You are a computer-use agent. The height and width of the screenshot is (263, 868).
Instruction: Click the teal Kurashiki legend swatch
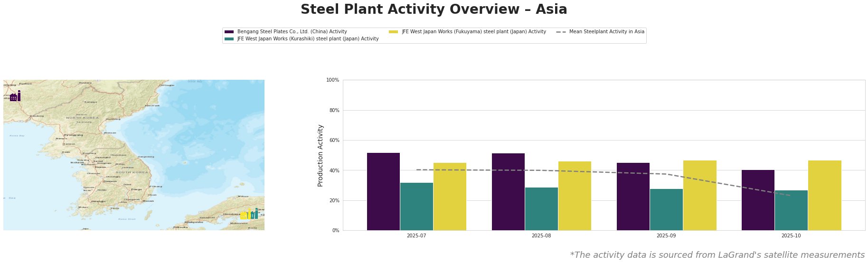pos(229,39)
